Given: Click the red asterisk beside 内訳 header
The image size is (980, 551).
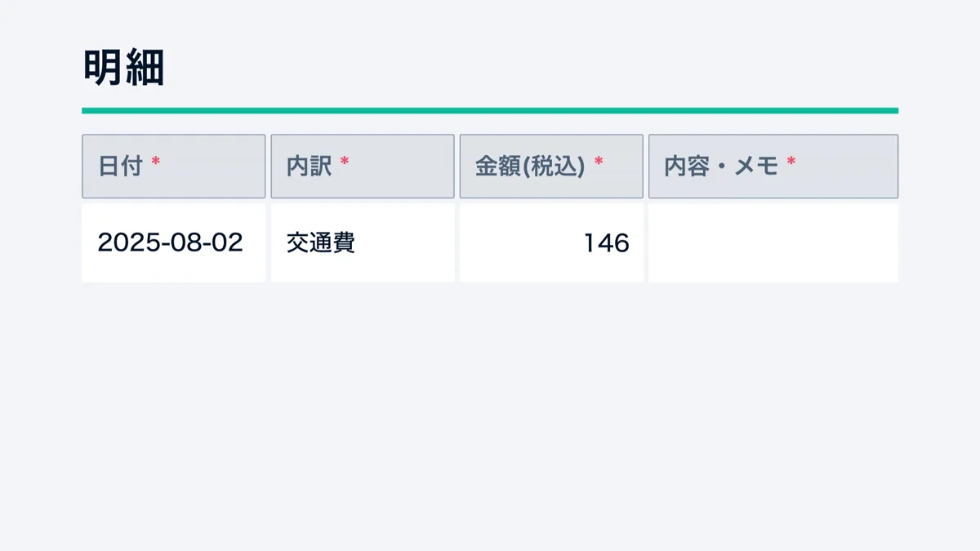Looking at the screenshot, I should [344, 162].
